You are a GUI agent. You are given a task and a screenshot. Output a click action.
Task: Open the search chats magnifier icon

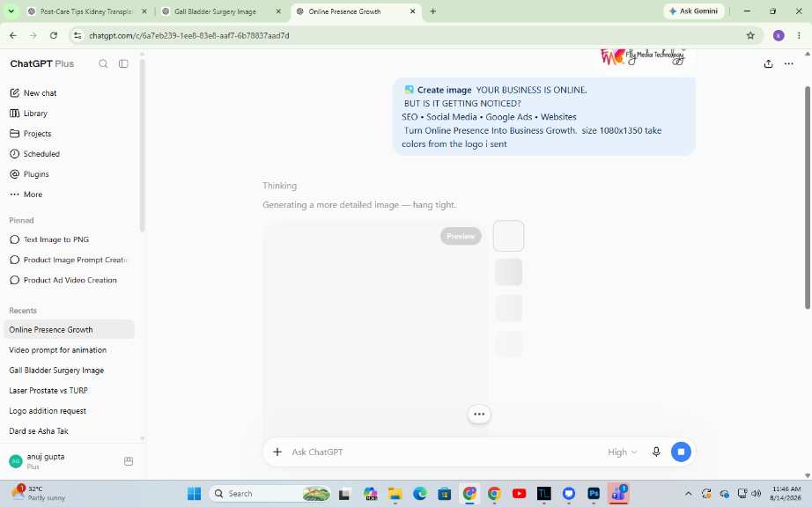[103, 63]
